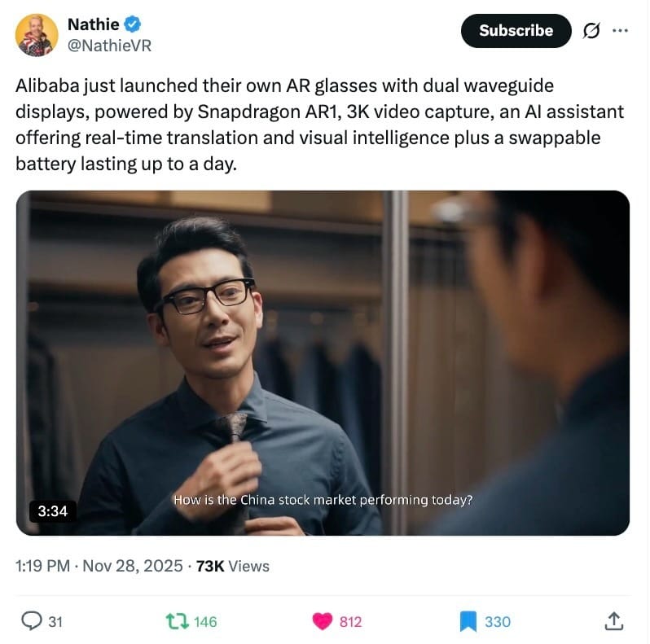The width and height of the screenshot is (650, 644).
Task: Click the Nov 28, 2025 date
Action: [133, 566]
